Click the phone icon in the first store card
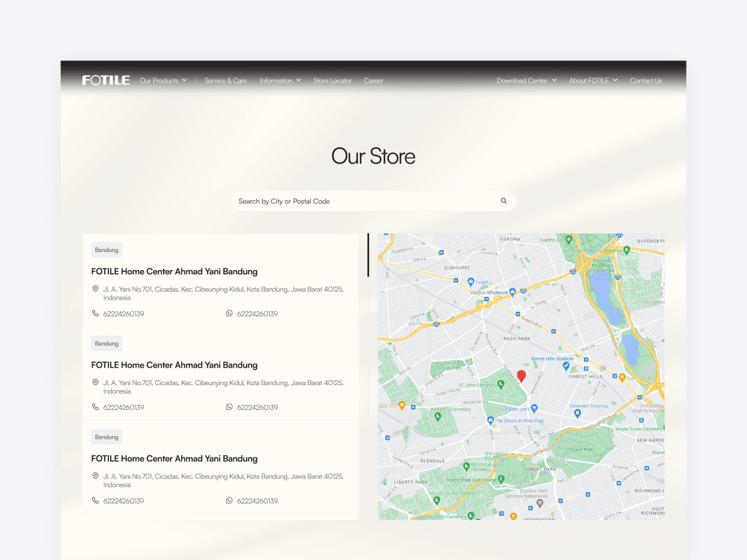Screen dimensions: 747x560 click(95, 314)
